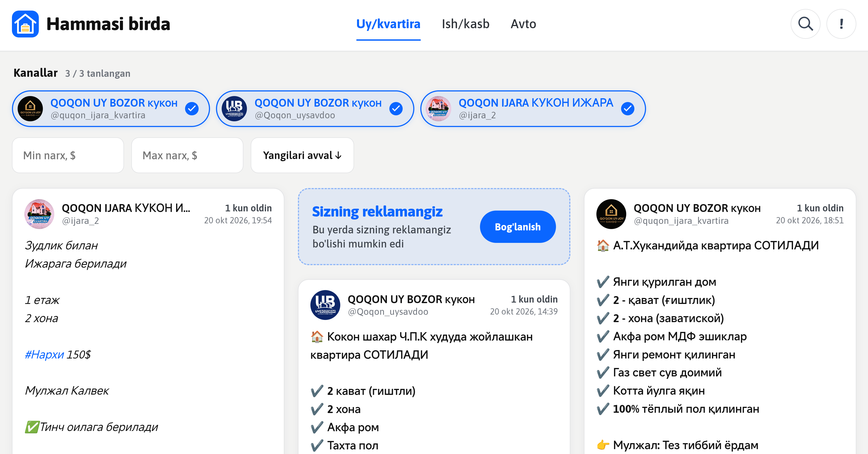Viewport: 868px width, 454px height.
Task: Click the Sizning reklamangiz heading
Action: (377, 212)
